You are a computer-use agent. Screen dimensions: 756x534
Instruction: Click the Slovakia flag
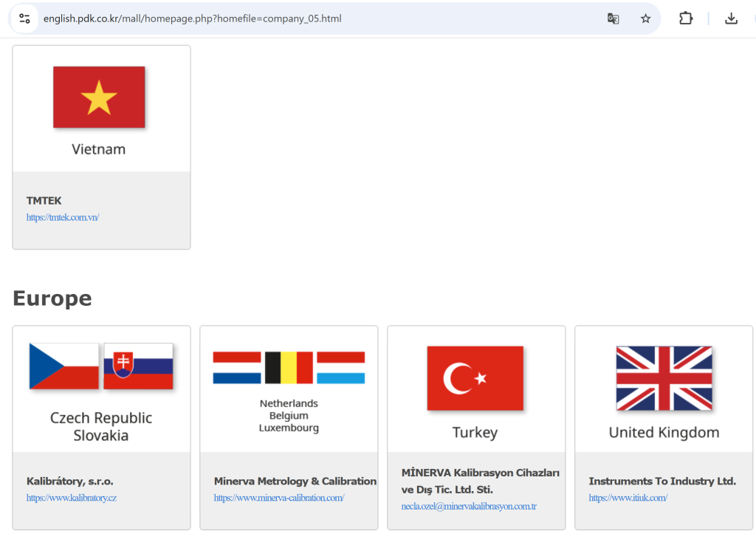[138, 366]
